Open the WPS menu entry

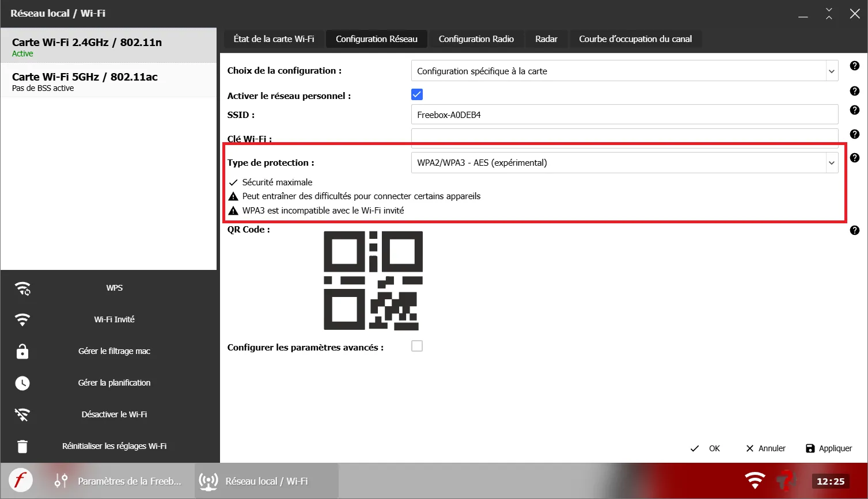[109, 288]
